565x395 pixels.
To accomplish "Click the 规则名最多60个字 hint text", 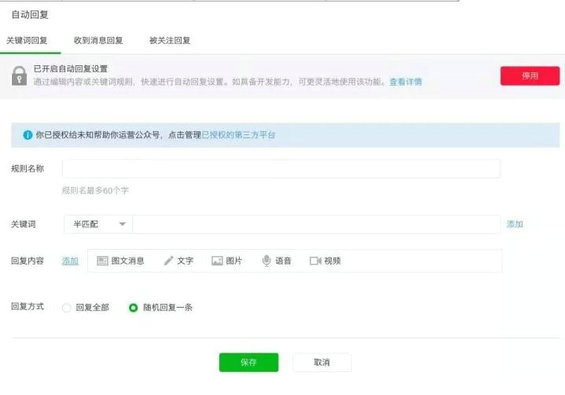I will tap(95, 190).
